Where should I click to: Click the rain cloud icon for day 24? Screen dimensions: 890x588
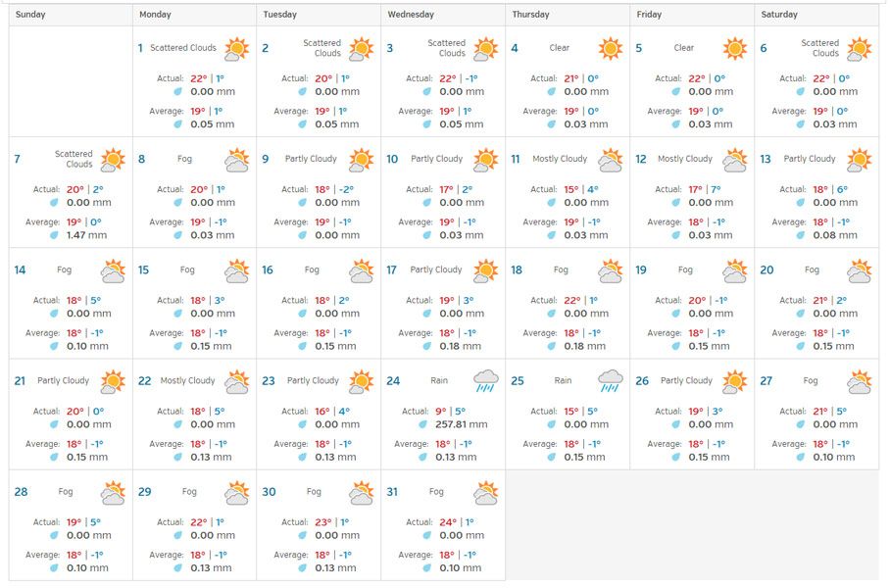click(485, 380)
